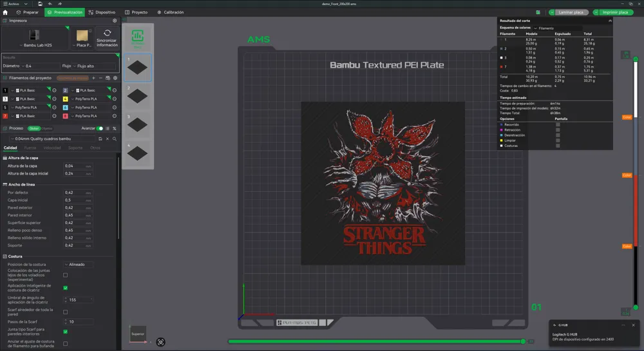This screenshot has width=644, height=351.
Task: Click the camera view reset icon at bottom
Action: (160, 342)
